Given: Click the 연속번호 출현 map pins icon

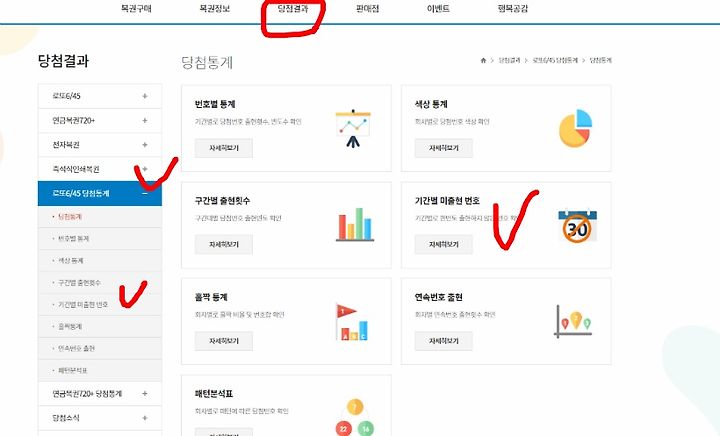Looking at the screenshot, I should (x=573, y=321).
